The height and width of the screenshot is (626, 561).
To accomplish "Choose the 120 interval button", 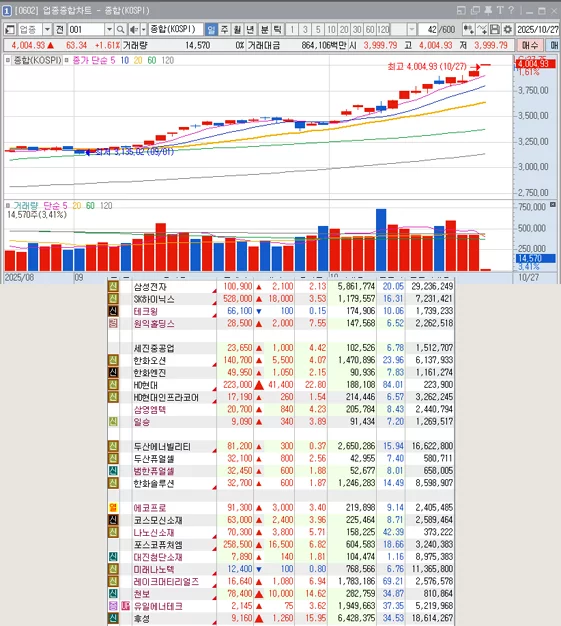I will coord(383,30).
